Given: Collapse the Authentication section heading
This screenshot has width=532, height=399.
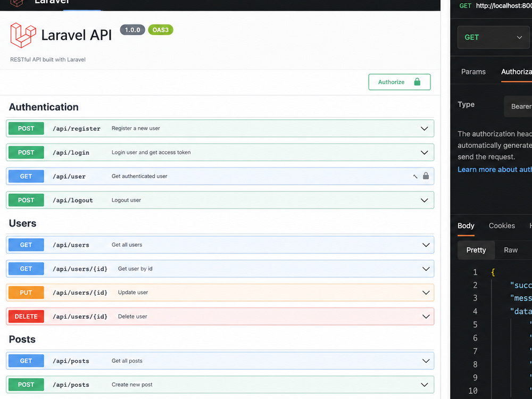Looking at the screenshot, I should [44, 107].
